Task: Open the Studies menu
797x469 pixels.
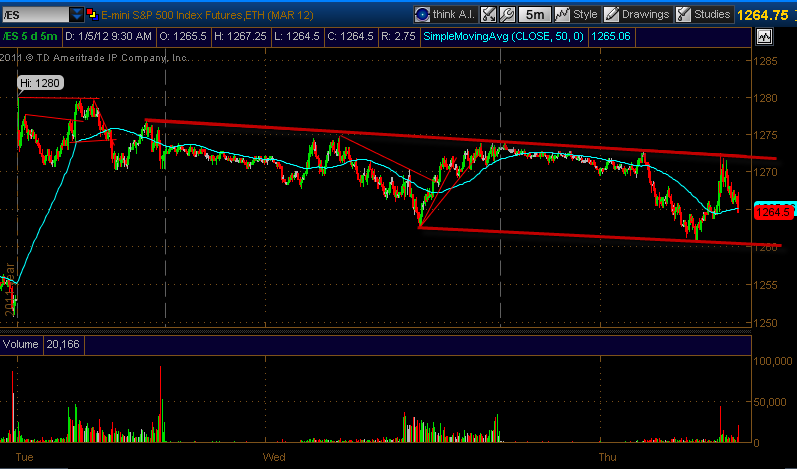Action: [703, 14]
